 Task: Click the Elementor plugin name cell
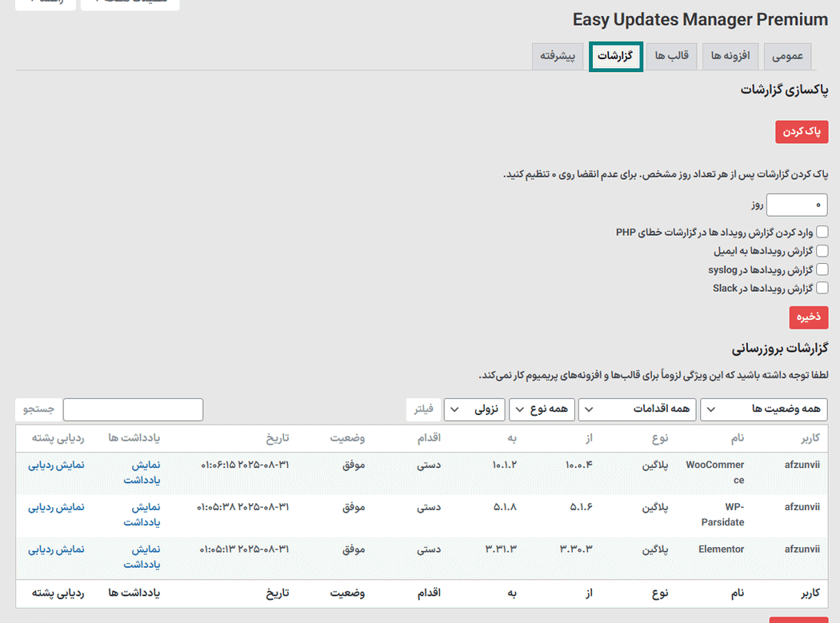[721, 549]
